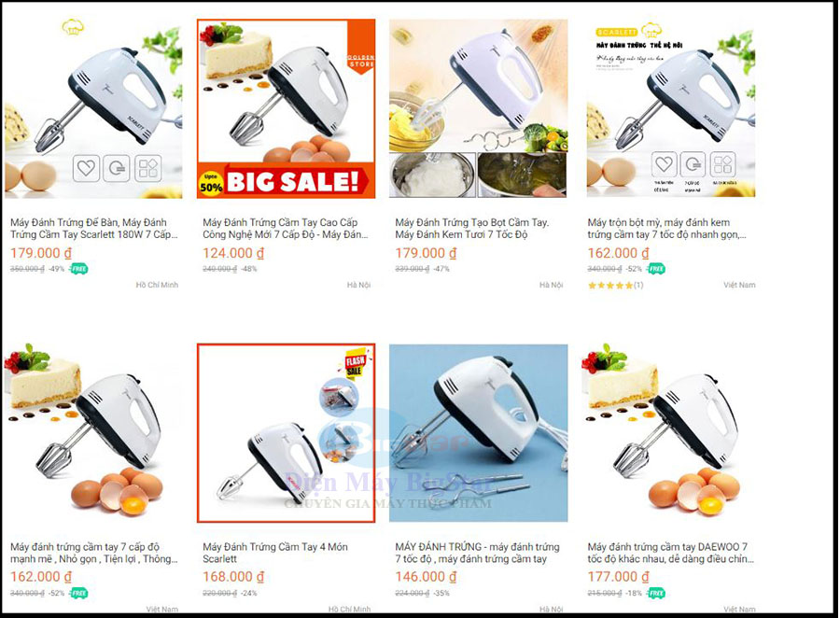Click the heart icon in the first mixer image
Screen dimensions: 840x618
86,168
